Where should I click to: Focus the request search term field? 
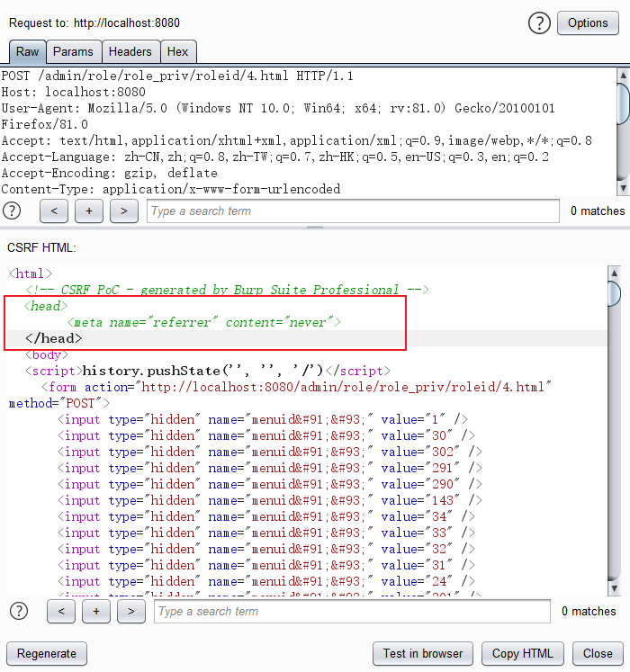(353, 211)
